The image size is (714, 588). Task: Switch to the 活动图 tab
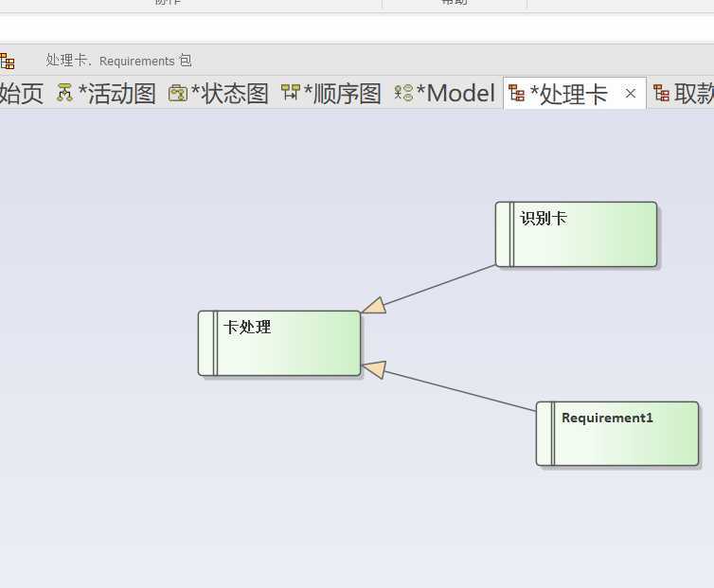pyautogui.click(x=106, y=94)
